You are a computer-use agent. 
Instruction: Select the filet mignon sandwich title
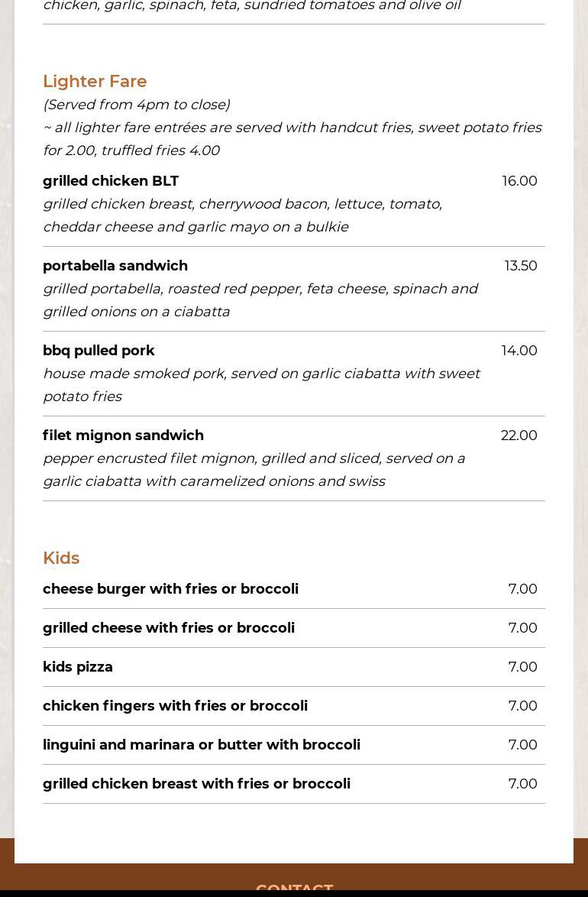coord(123,436)
